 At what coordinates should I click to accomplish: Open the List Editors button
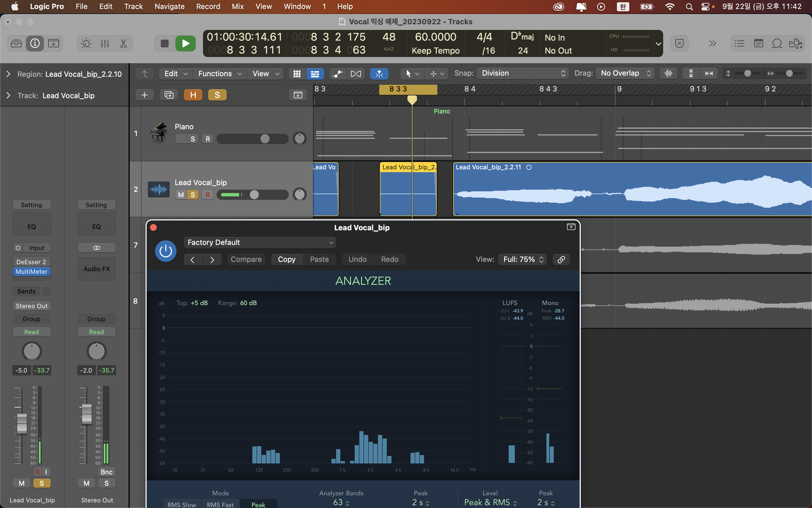[739, 43]
